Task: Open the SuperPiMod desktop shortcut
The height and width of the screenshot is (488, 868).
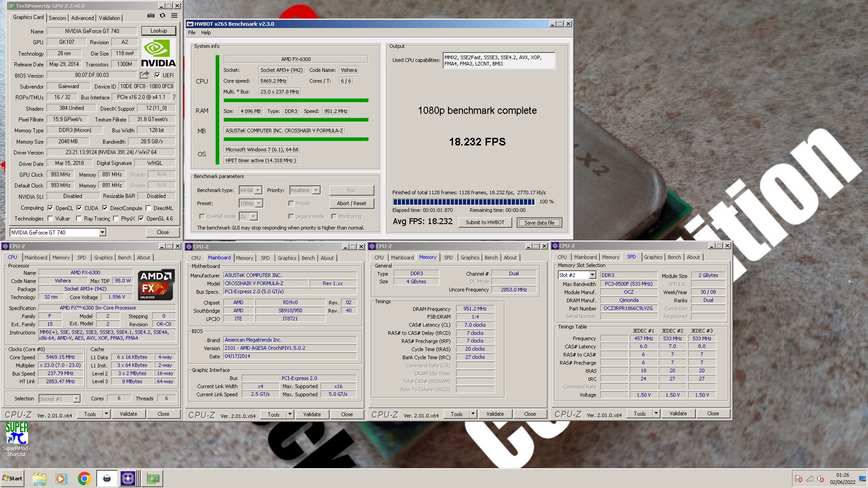Action: pyautogui.click(x=17, y=439)
